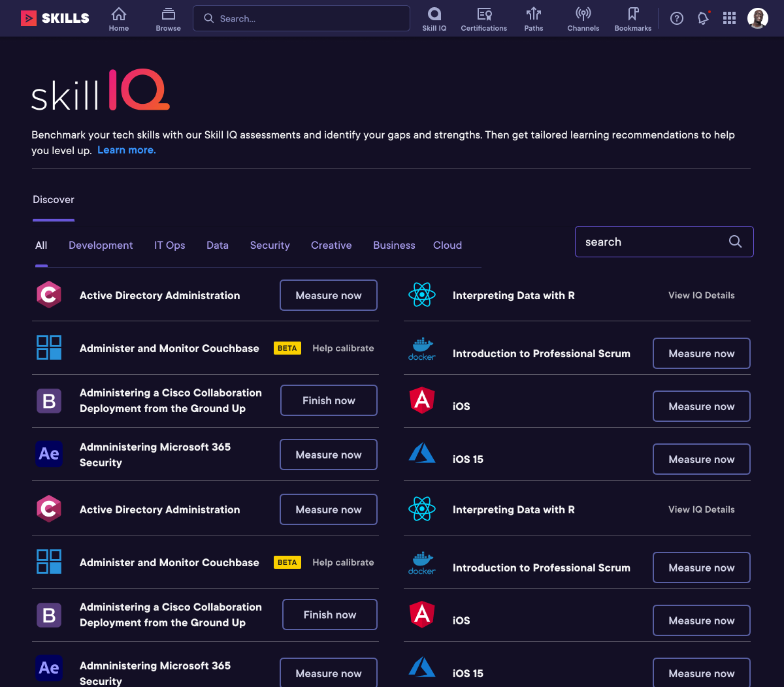Open Channels in the top navigation
Screen dimensions: 784x687
(583, 19)
